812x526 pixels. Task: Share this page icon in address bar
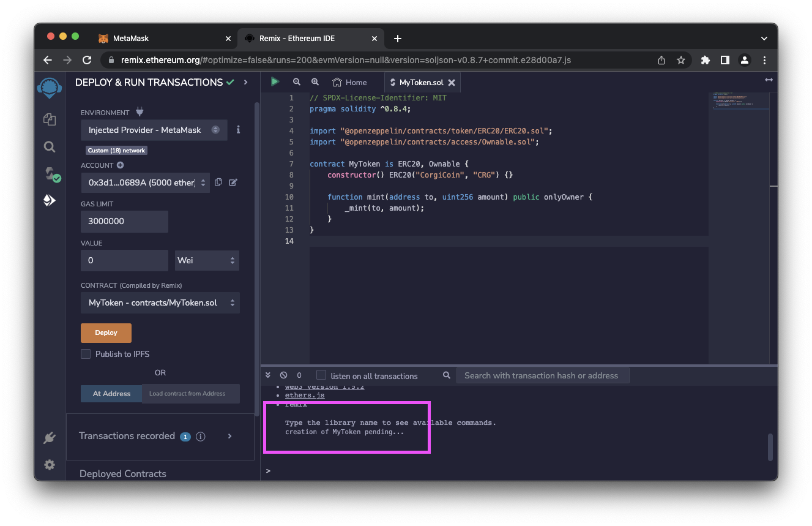pos(661,60)
